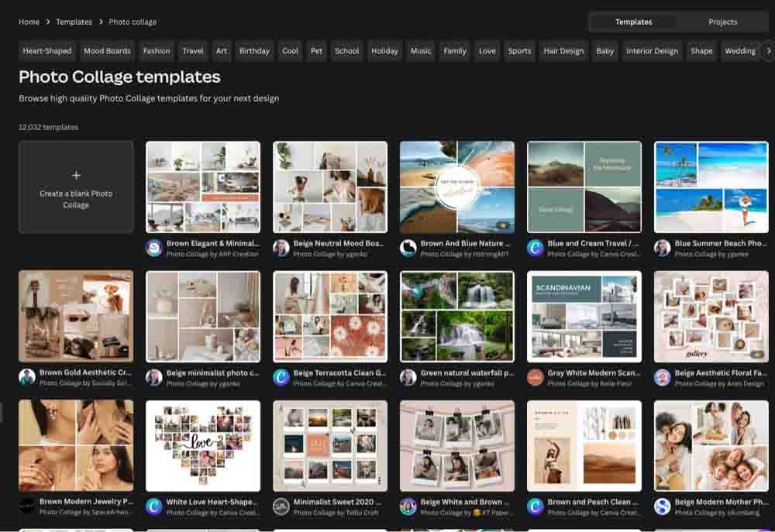This screenshot has width=775, height=532.
Task: Filter by the Heart-Shaped category chip
Action: tap(46, 51)
